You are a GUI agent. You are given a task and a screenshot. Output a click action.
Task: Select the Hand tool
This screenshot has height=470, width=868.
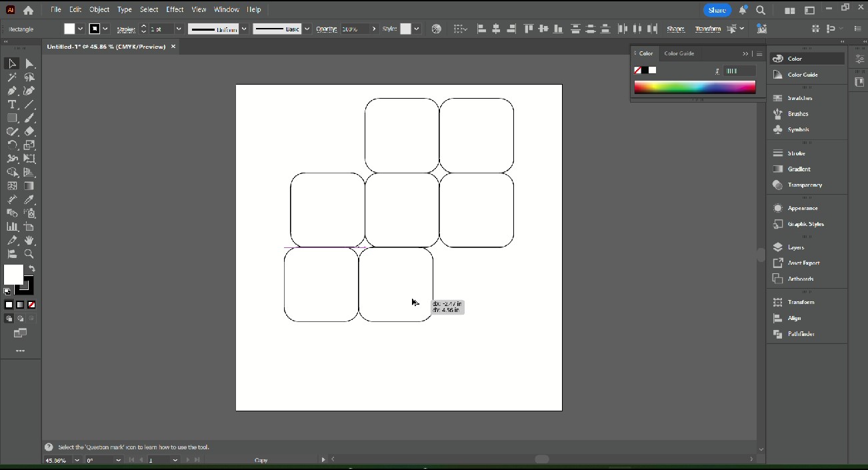[29, 240]
